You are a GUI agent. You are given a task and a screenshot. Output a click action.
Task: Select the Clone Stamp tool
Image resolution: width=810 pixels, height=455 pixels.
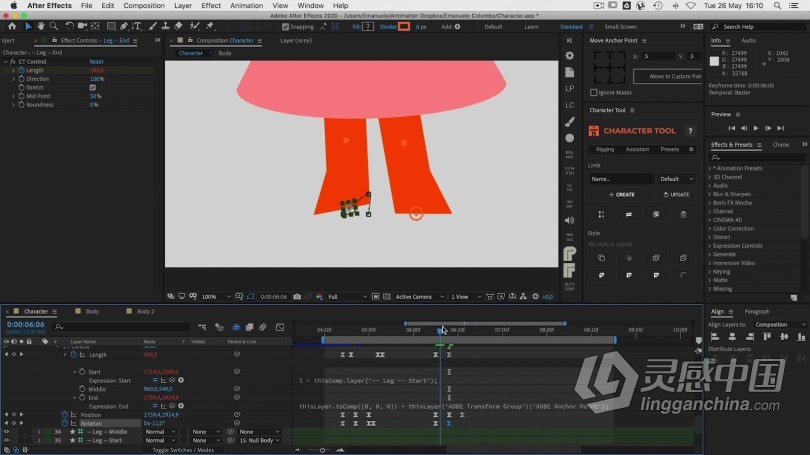point(165,26)
